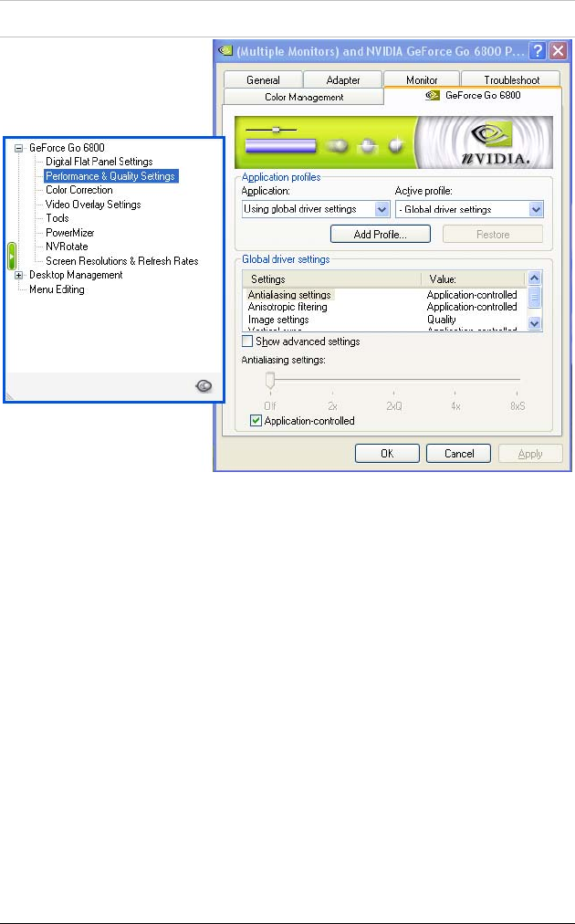Switch to the Troubleshoot tab
This screenshot has height=924, width=575.
511,79
